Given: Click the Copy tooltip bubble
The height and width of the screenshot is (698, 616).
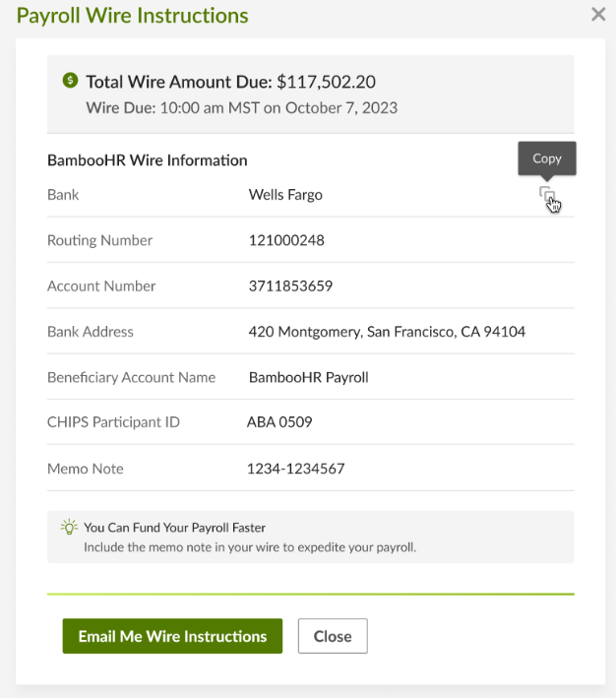Looking at the screenshot, I should coord(547,159).
